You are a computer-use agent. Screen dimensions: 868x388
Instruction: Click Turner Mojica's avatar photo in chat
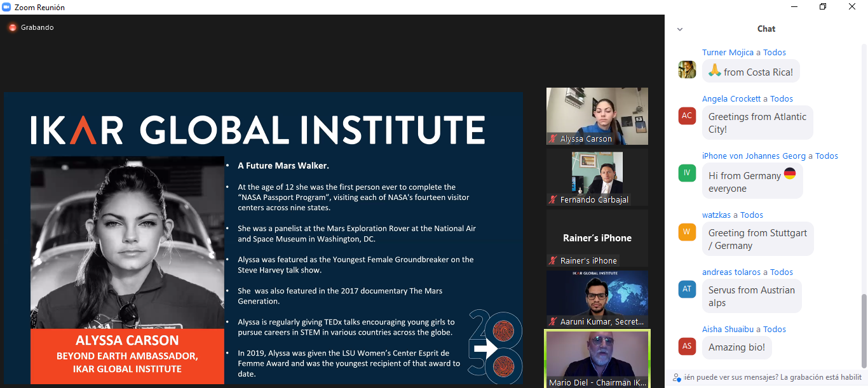[x=687, y=69]
